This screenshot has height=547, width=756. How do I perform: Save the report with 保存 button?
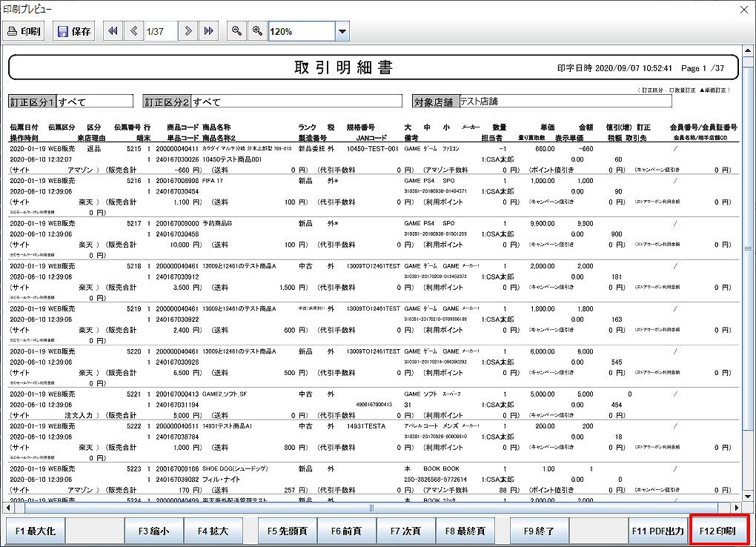(x=74, y=31)
